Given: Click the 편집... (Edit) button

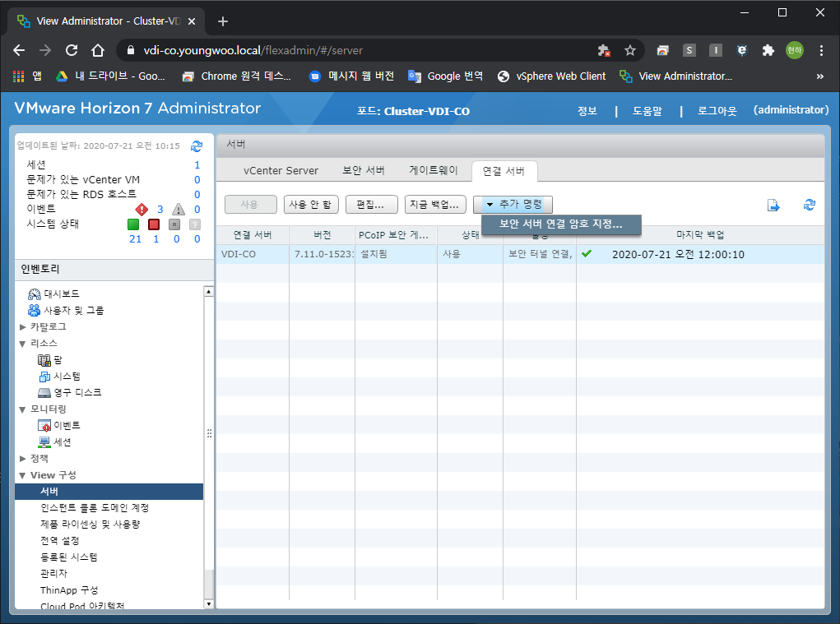Looking at the screenshot, I should (371, 205).
